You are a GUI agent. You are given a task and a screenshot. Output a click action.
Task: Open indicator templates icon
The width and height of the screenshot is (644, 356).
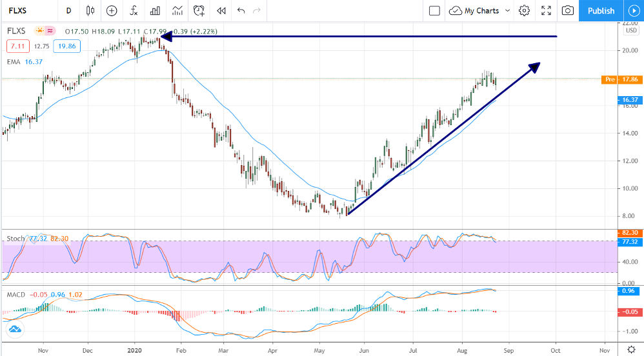(x=177, y=10)
